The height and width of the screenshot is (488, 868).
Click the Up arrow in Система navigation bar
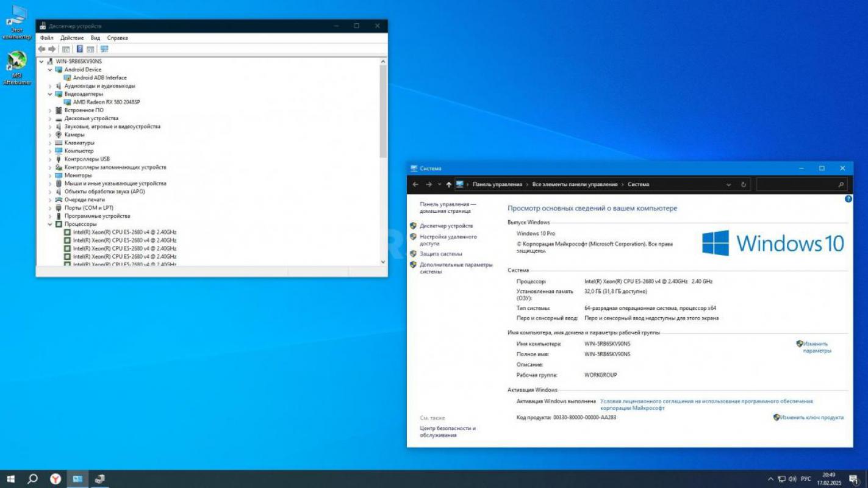coord(449,184)
